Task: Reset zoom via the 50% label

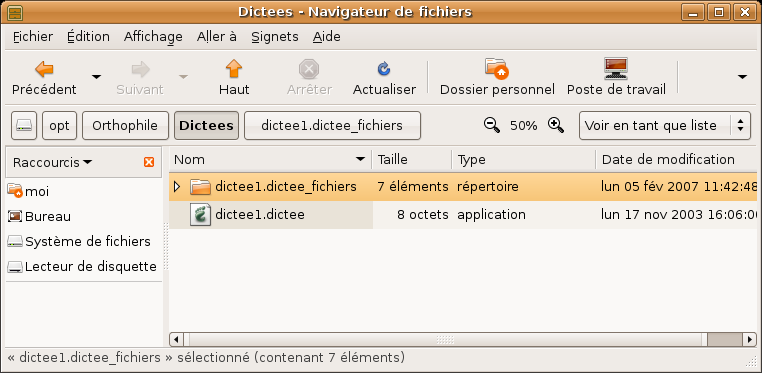Action: (523, 126)
